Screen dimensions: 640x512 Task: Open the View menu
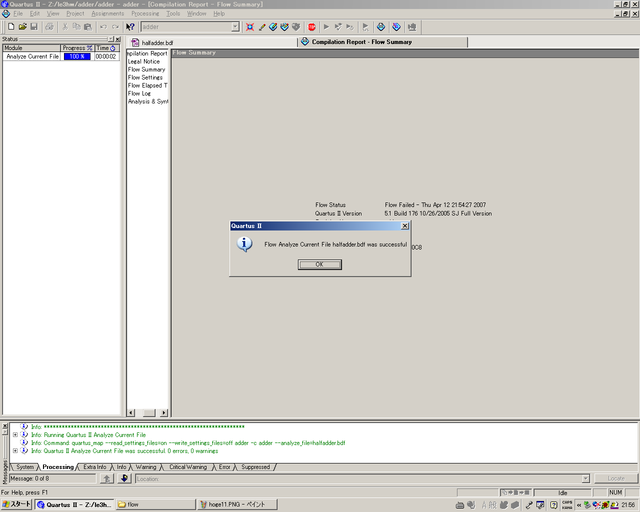(53, 13)
